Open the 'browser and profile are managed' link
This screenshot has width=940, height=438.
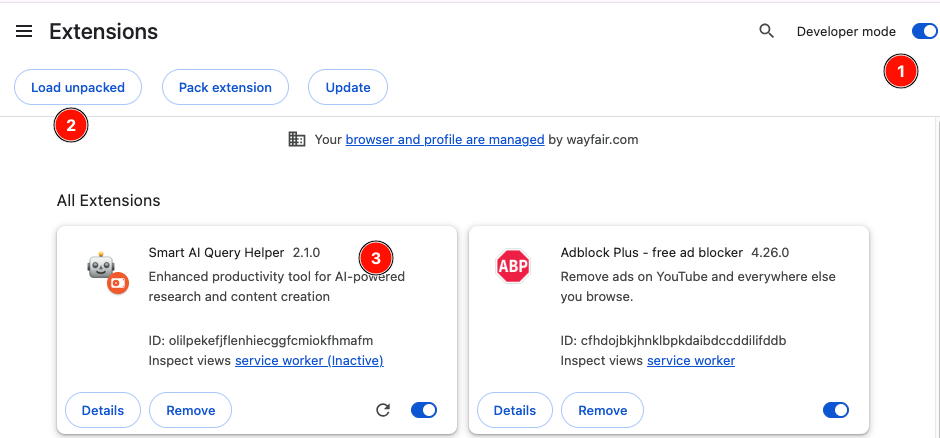(445, 139)
